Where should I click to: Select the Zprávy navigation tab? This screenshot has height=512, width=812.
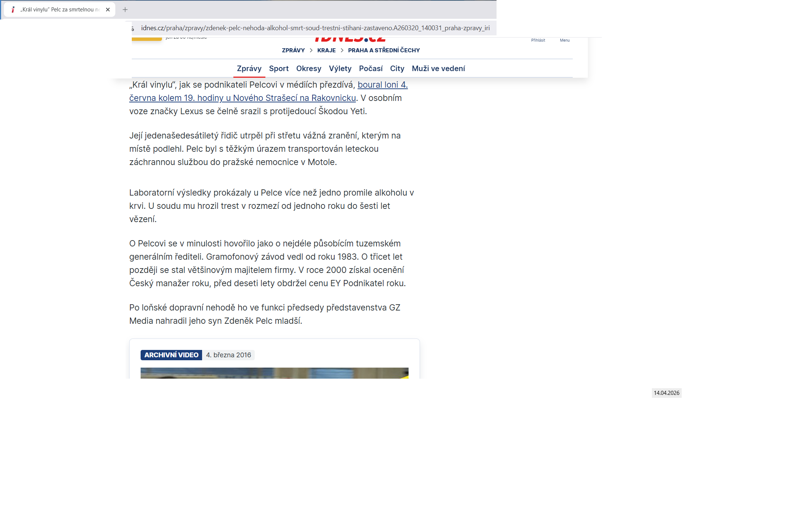pyautogui.click(x=249, y=69)
